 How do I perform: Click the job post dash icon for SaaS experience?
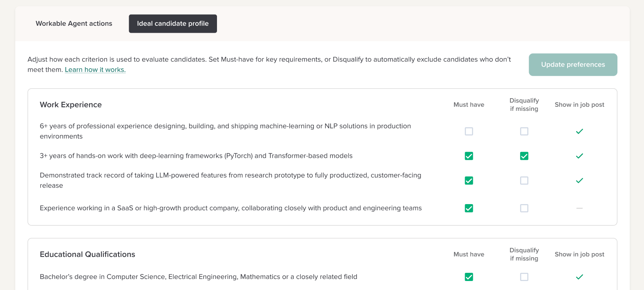pyautogui.click(x=579, y=208)
